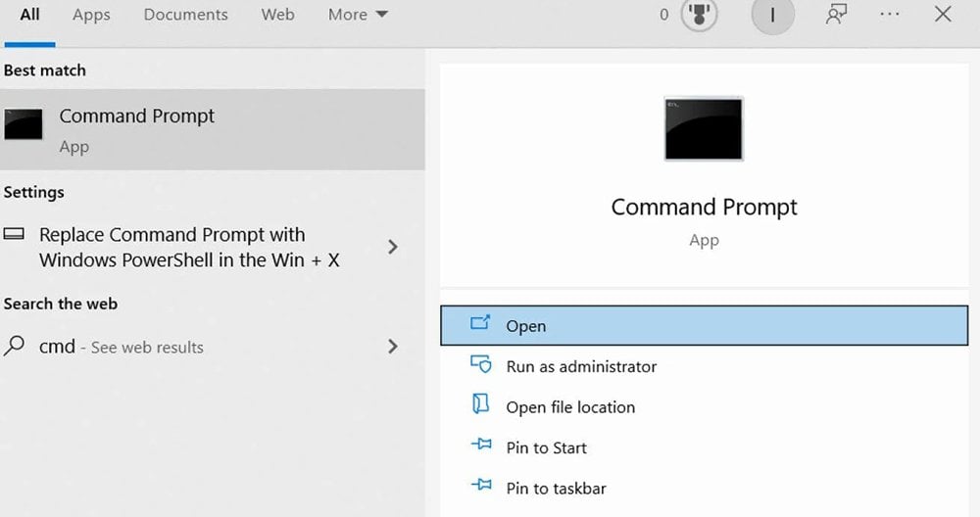Switch to the Documents search tab
The height and width of the screenshot is (517, 980).
coord(185,15)
